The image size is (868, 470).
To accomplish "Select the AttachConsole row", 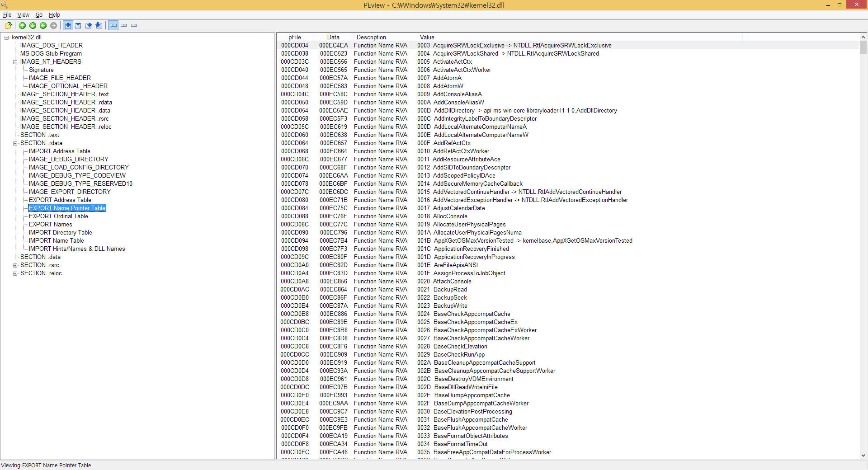I will [x=568, y=282].
